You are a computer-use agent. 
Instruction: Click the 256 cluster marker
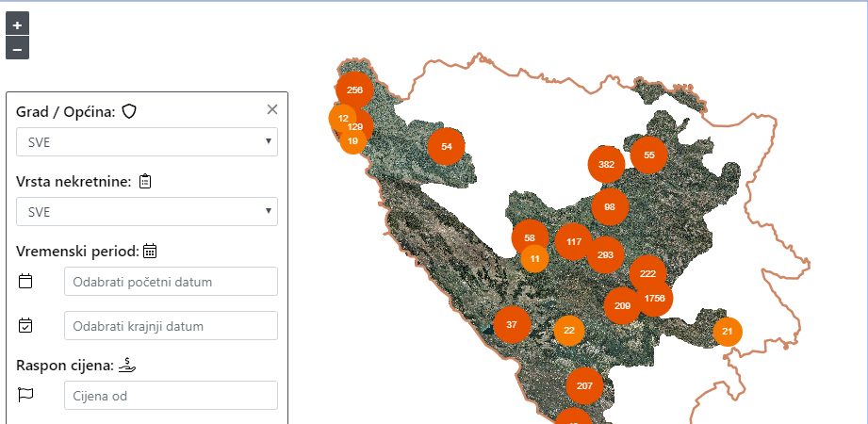pos(354,90)
